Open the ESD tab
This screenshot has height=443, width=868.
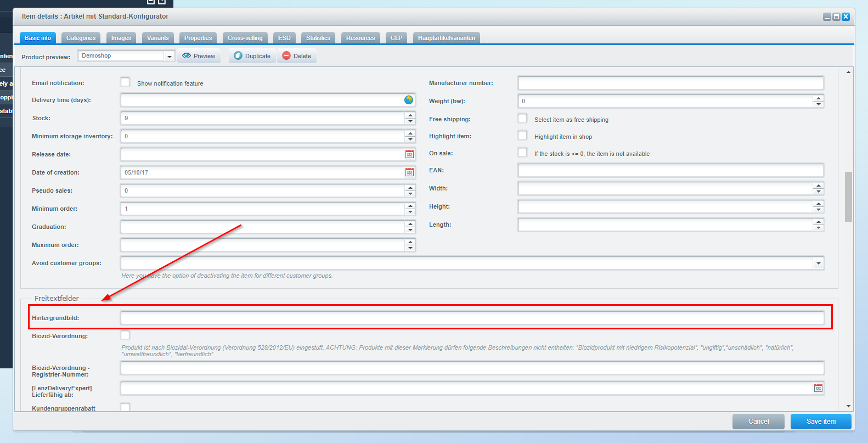point(284,38)
